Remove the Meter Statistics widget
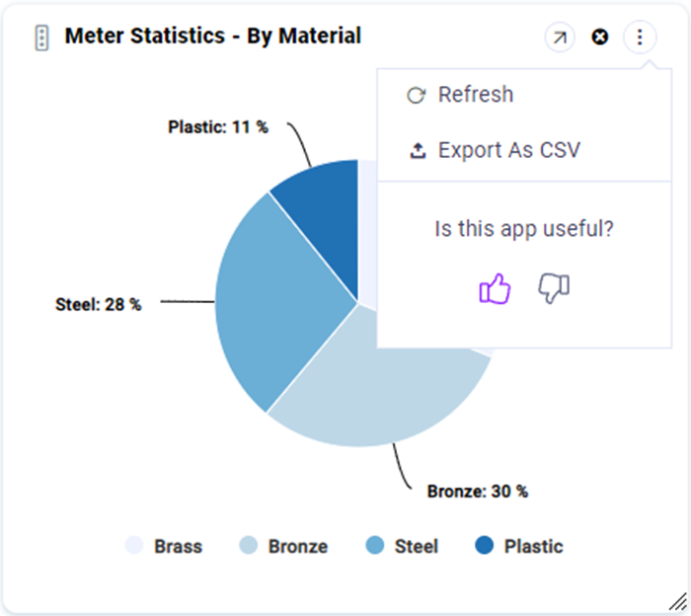Viewport: 691px width, 616px height. [x=599, y=38]
